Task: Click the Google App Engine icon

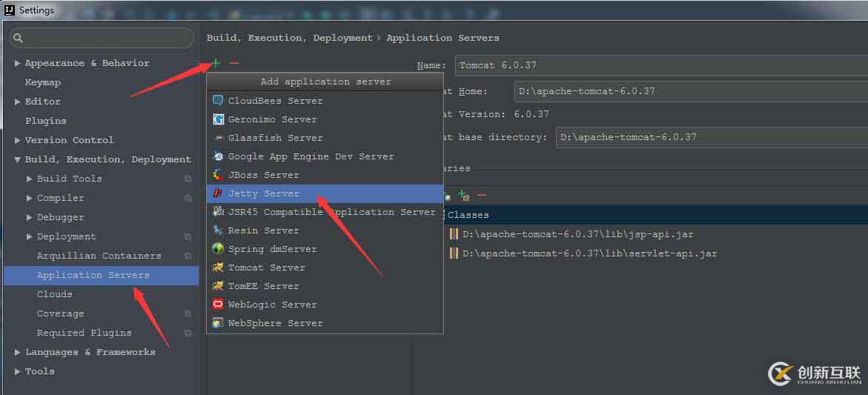Action: pos(218,156)
